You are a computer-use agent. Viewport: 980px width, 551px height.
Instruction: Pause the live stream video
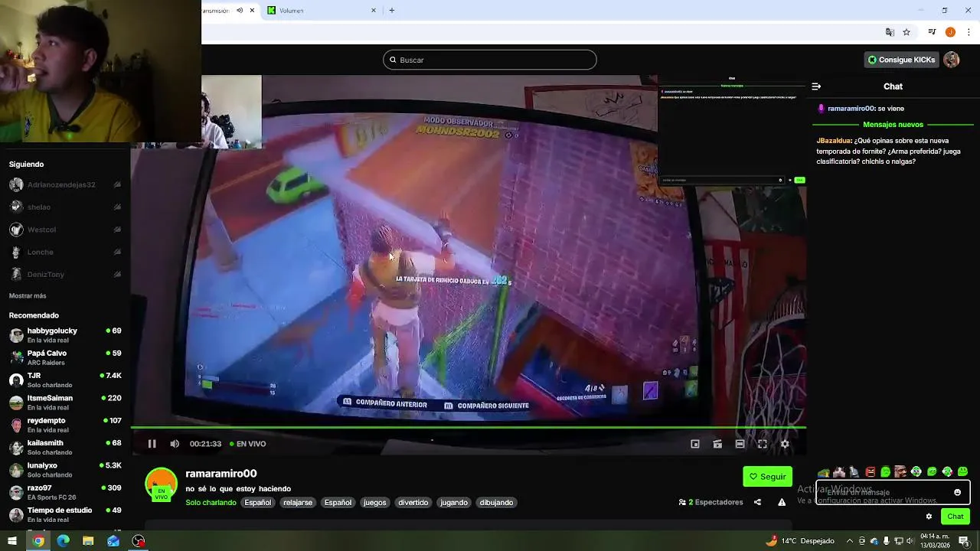152,444
